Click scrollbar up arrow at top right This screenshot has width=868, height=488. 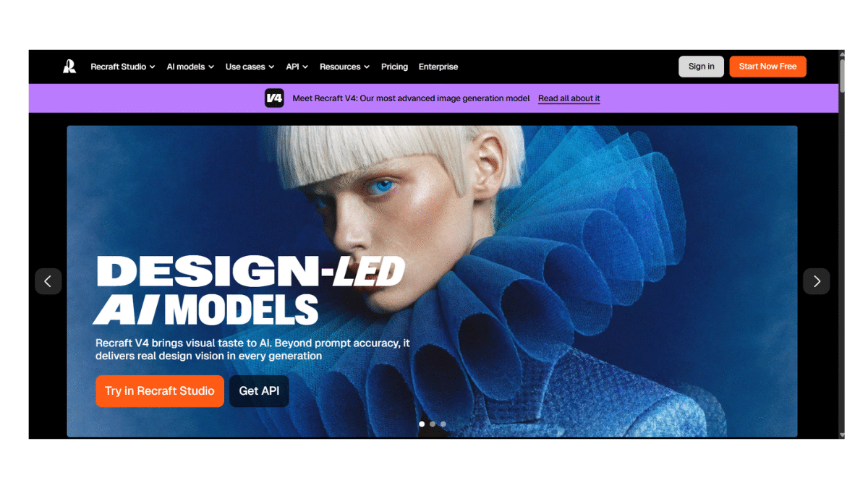click(x=841, y=54)
